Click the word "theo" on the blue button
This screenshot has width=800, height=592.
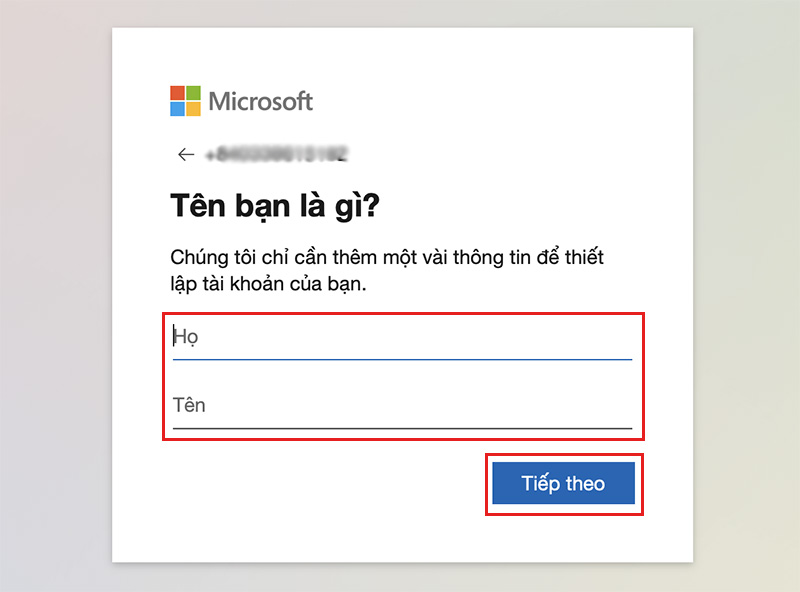[585, 483]
